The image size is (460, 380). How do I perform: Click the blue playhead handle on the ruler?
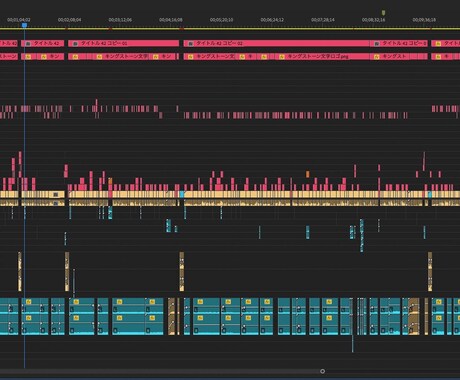tap(24, 25)
